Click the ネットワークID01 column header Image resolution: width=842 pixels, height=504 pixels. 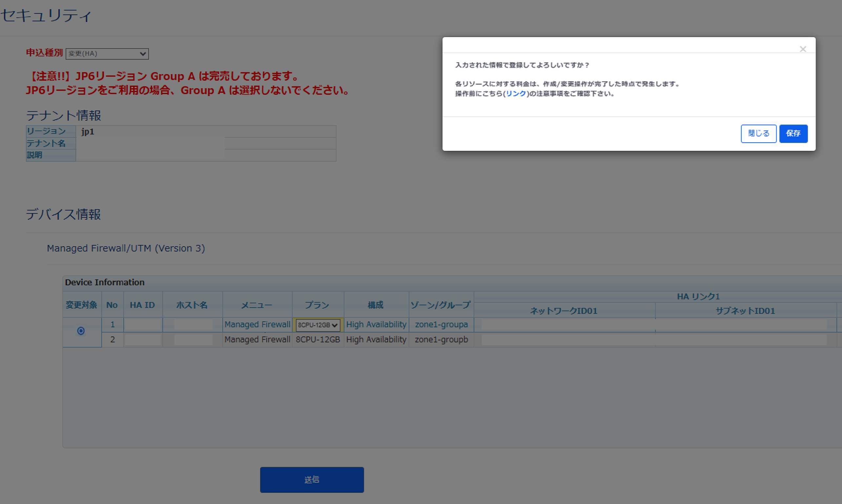(564, 311)
